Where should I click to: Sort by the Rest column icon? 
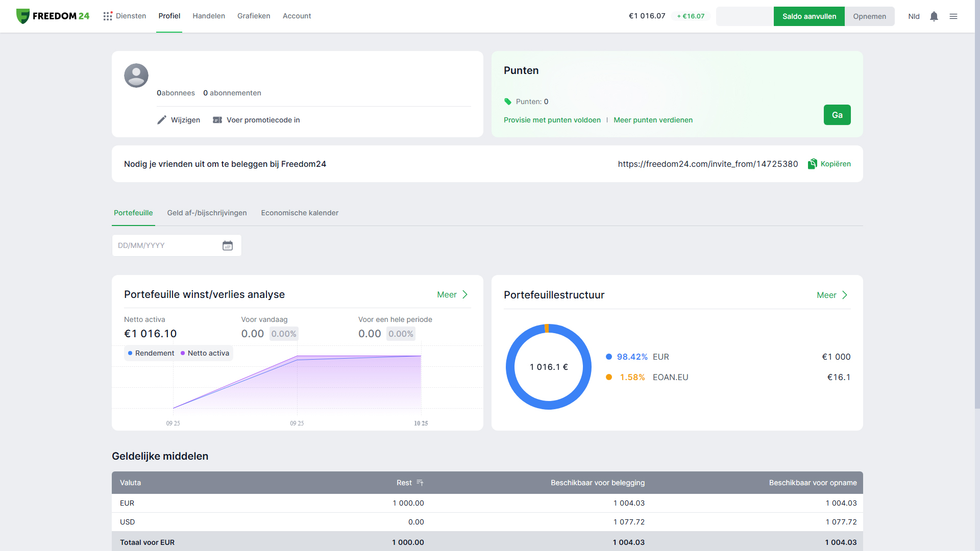(x=420, y=483)
